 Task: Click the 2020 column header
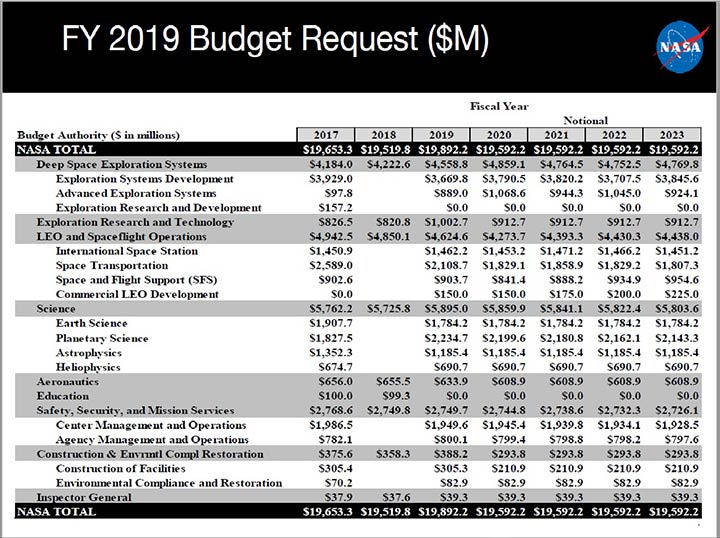tap(499, 134)
